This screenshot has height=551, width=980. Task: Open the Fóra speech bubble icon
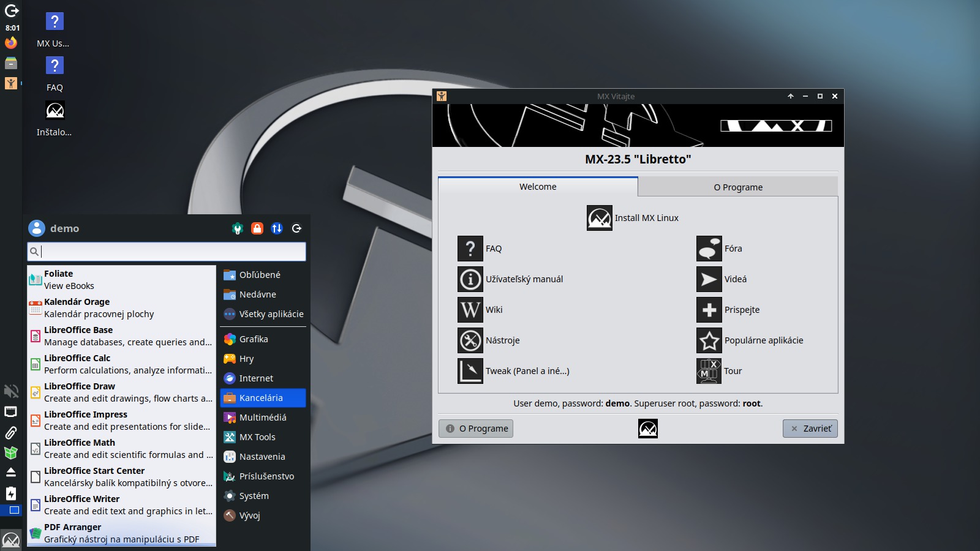coord(709,249)
